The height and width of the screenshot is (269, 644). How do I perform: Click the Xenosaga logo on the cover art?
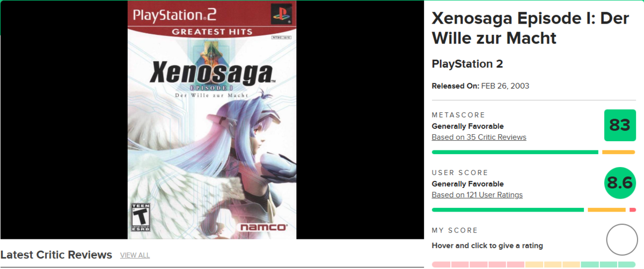click(212, 73)
